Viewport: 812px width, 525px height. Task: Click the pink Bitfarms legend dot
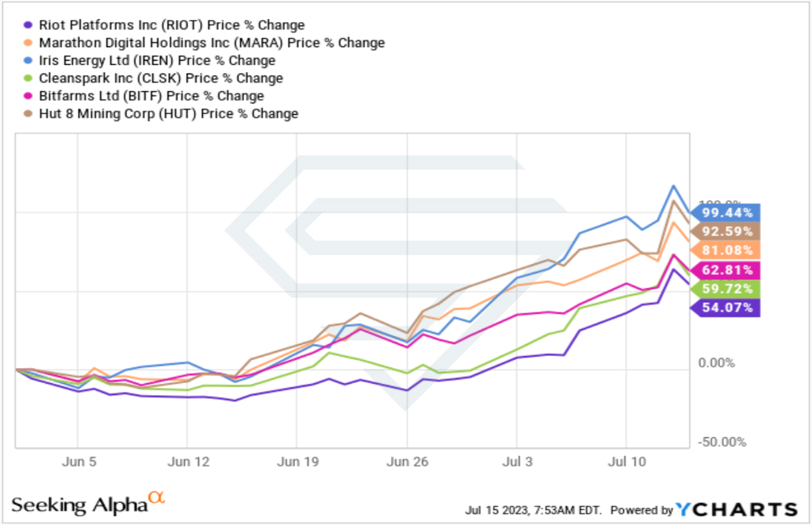point(29,96)
